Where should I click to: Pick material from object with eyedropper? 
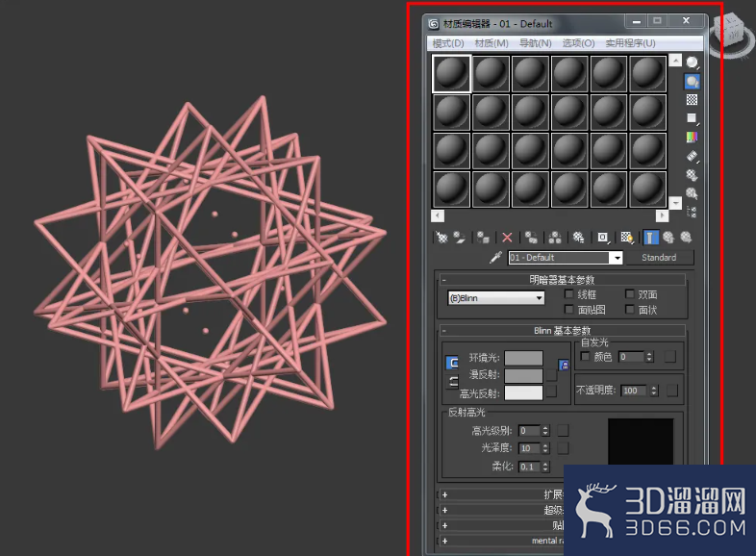click(x=495, y=258)
